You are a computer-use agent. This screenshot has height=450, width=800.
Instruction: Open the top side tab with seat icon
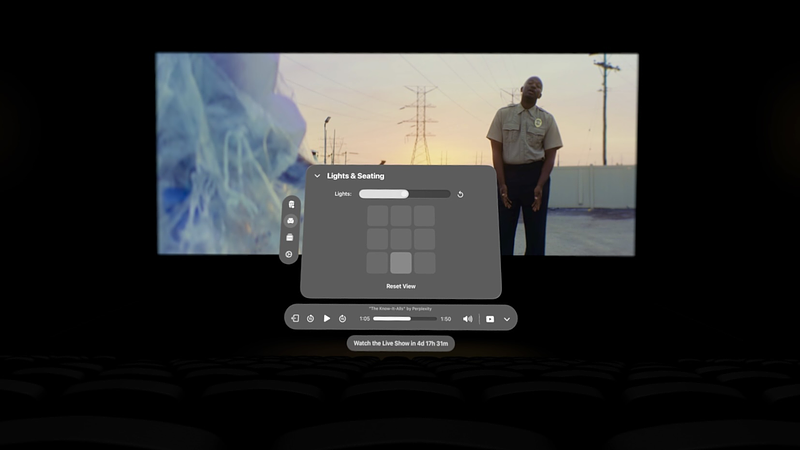(x=291, y=205)
